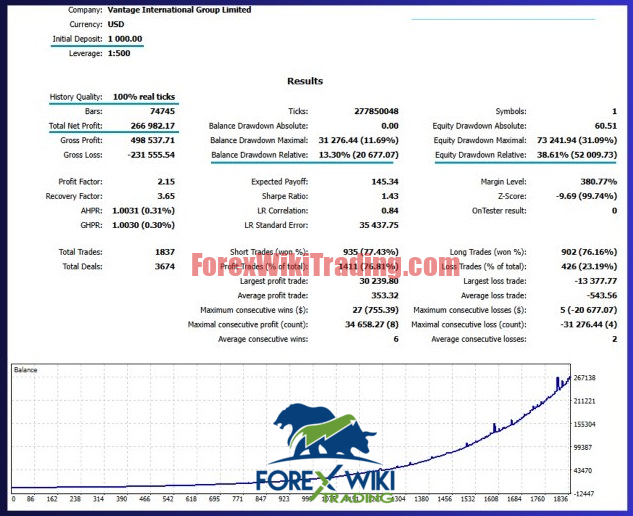The width and height of the screenshot is (633, 516).
Task: Select Loss Trades value 426 (23.19%)
Action: coord(589,266)
